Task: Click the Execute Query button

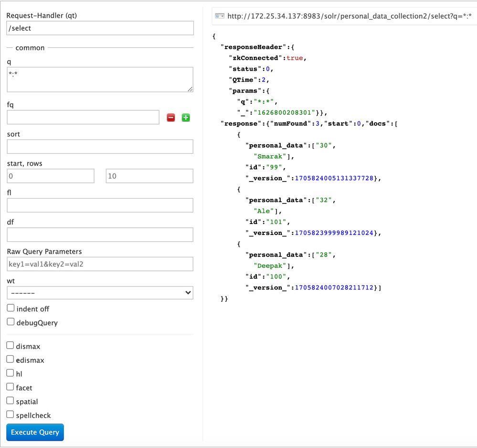Action: [x=35, y=432]
